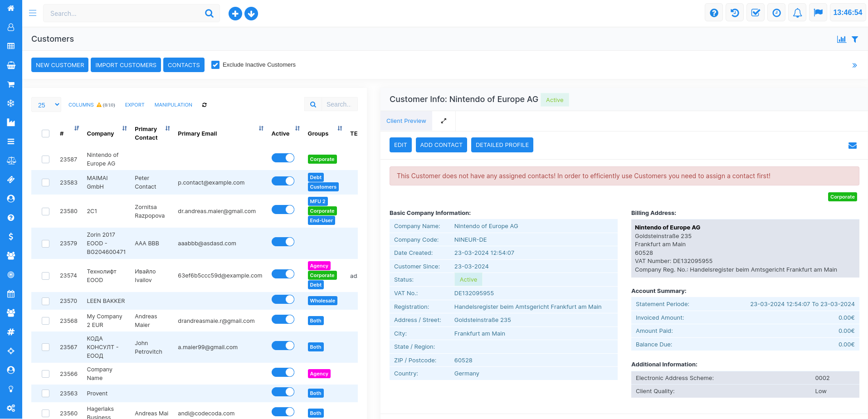868x419 pixels.
Task: Open the bar chart statistics icon
Action: click(x=841, y=39)
